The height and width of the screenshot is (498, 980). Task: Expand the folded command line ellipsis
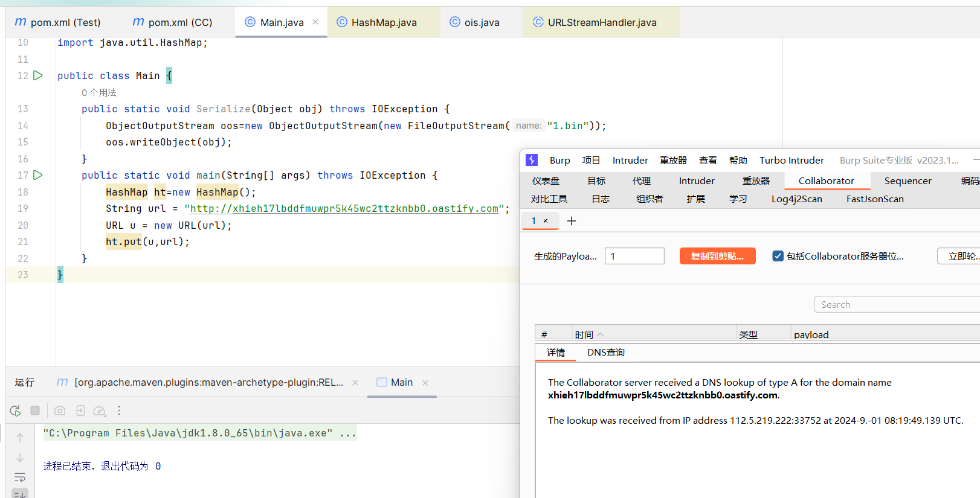point(348,433)
